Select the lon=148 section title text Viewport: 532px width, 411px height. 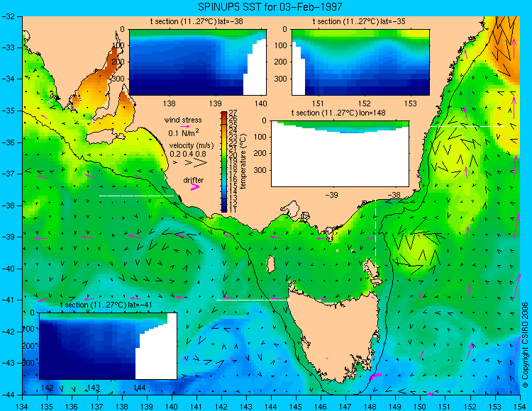[x=338, y=113]
